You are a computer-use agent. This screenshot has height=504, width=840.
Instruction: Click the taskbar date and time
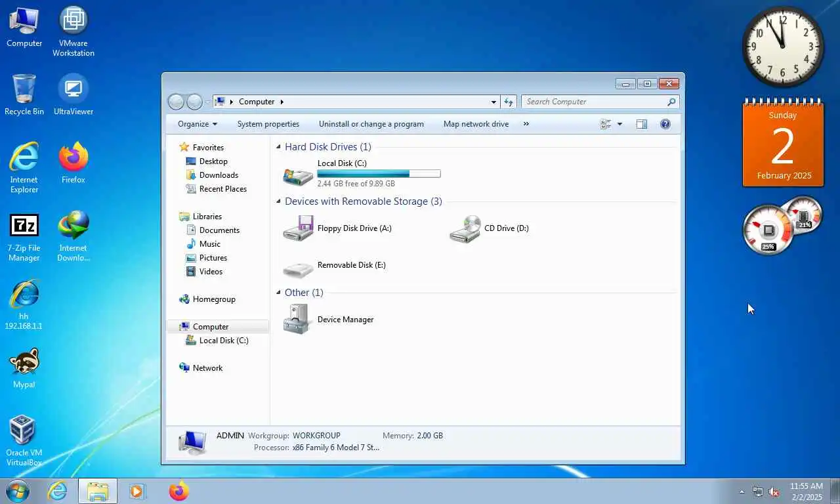(806, 492)
